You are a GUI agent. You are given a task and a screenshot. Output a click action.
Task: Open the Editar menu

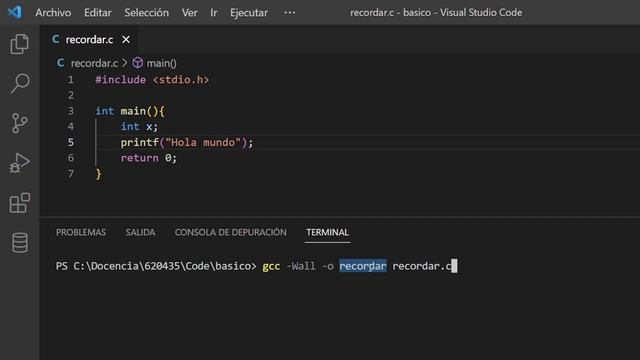pyautogui.click(x=98, y=13)
